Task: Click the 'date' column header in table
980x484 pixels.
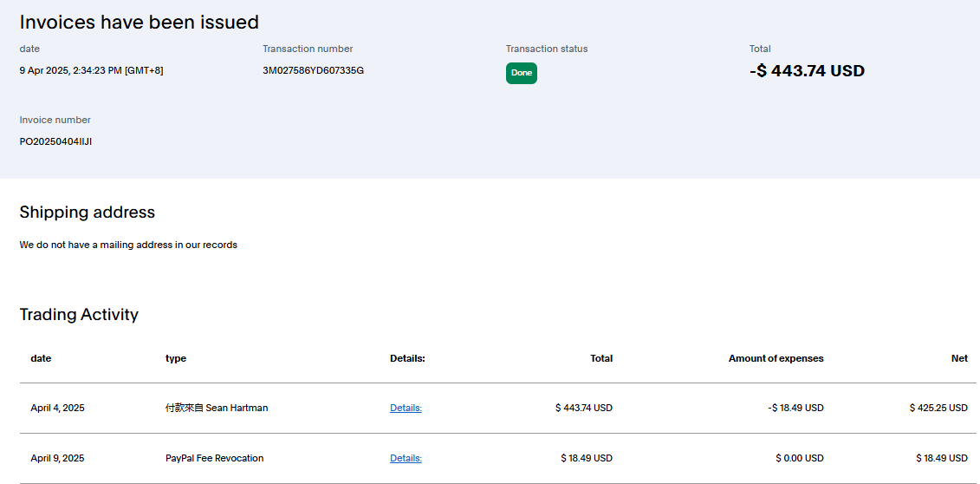Action: 41,358
